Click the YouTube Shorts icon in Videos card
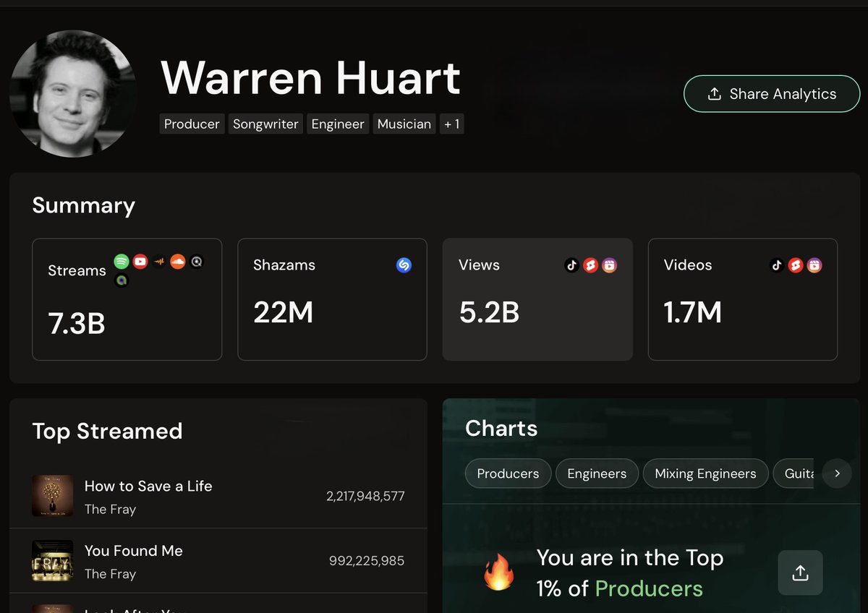Image resolution: width=868 pixels, height=613 pixels. tap(796, 265)
